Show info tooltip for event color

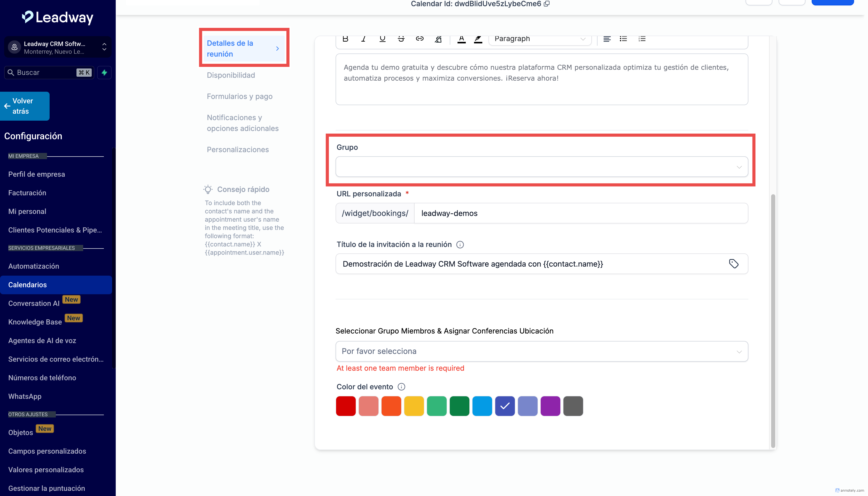pos(401,387)
